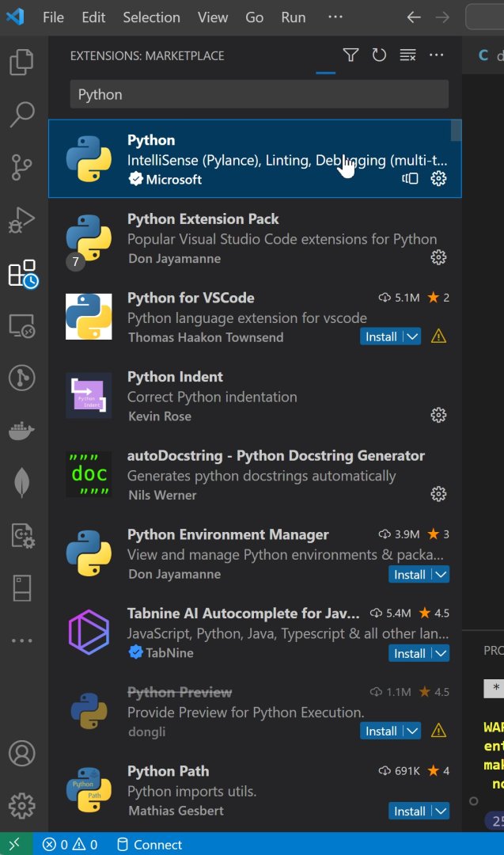Open the Accounts icon
Image resolution: width=504 pixels, height=855 pixels.
22,752
